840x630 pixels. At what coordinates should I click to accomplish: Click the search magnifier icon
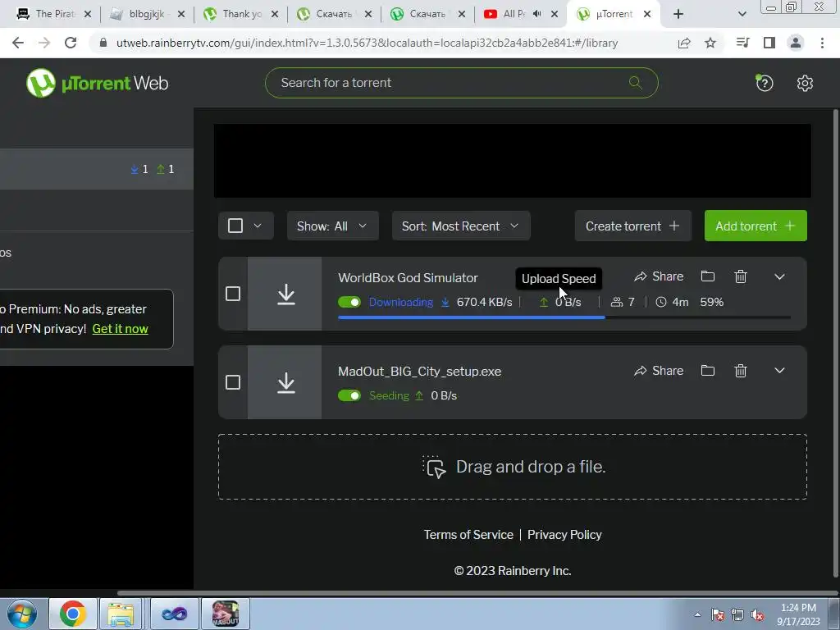tap(636, 83)
